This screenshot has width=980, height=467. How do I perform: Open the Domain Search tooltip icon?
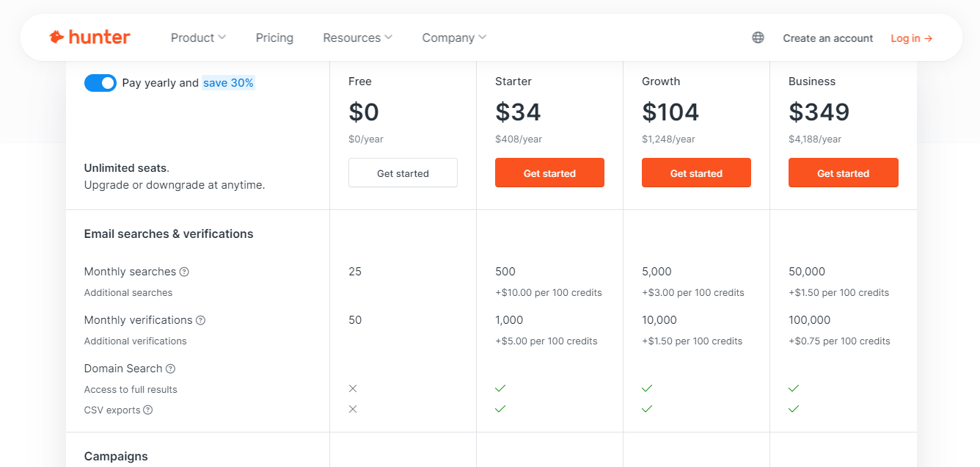pos(170,368)
